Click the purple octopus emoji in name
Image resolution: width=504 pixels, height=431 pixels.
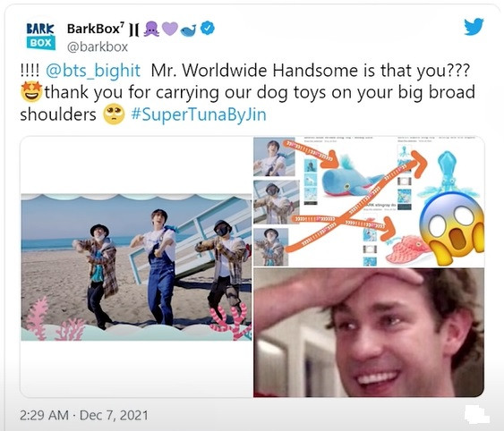pos(151,29)
